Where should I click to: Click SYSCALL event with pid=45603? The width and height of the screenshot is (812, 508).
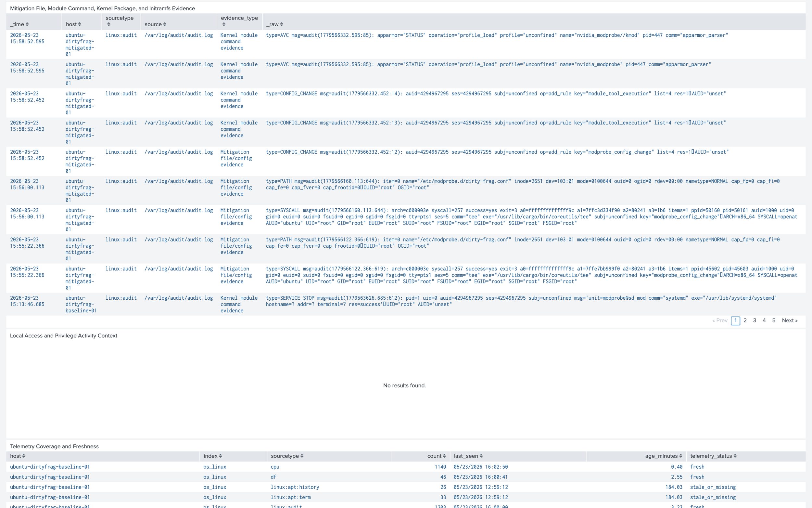[531, 275]
